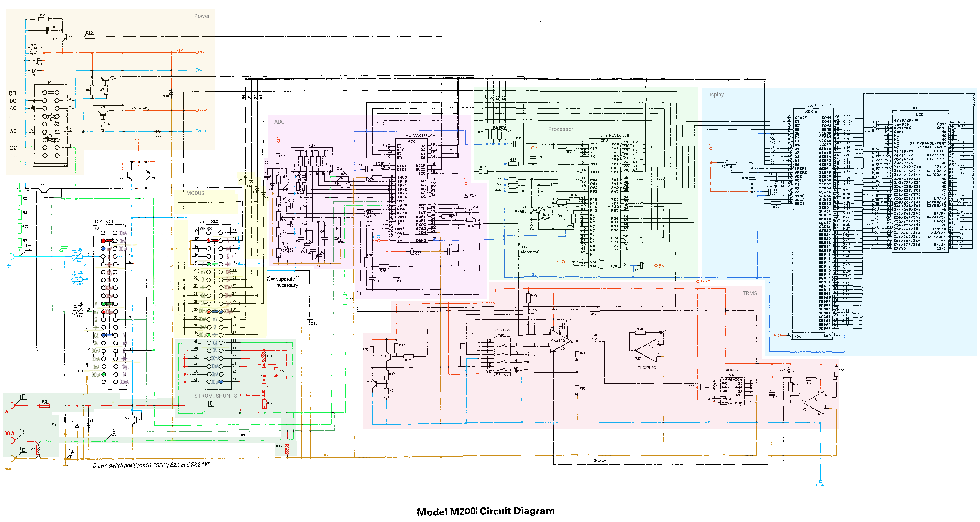Screen dimensions: 980x522
Task: Click the 'X = separate if necessary' note
Action: click(x=283, y=282)
